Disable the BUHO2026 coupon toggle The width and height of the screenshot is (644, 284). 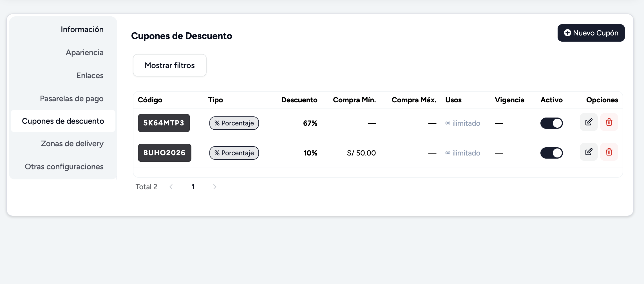pyautogui.click(x=551, y=153)
